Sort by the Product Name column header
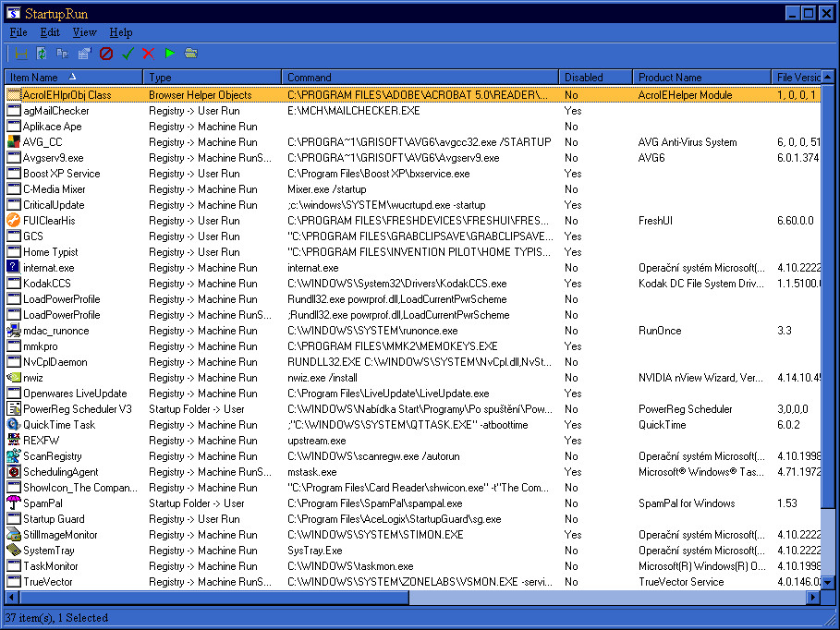The image size is (840, 630). point(701,78)
